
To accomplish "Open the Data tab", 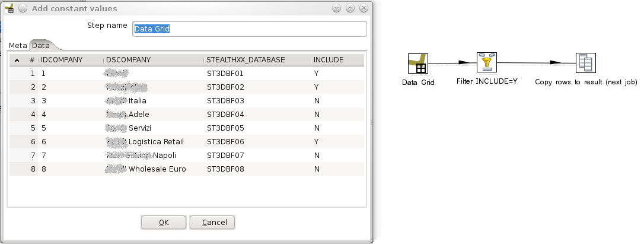I will click(x=41, y=45).
